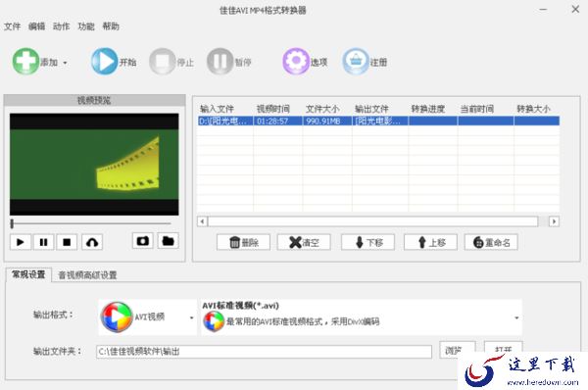
Task: Open options with the purple gear icon
Action: pyautogui.click(x=296, y=61)
